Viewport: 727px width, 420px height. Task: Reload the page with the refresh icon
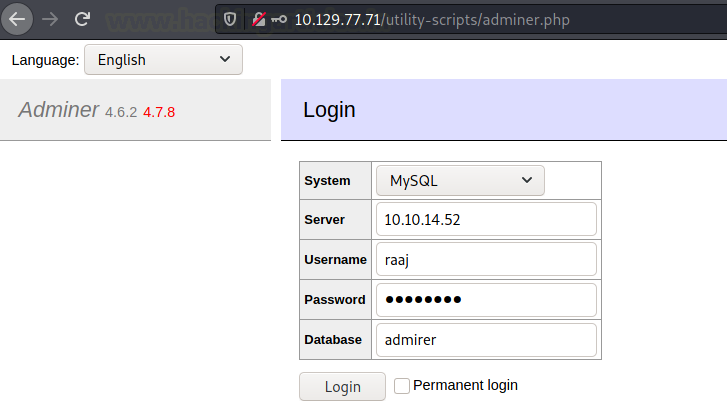coord(83,19)
